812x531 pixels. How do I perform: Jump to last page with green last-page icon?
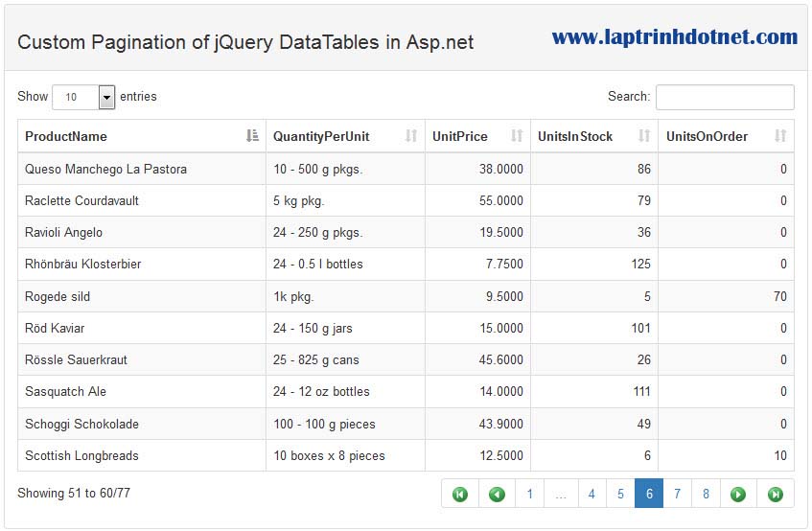click(776, 495)
